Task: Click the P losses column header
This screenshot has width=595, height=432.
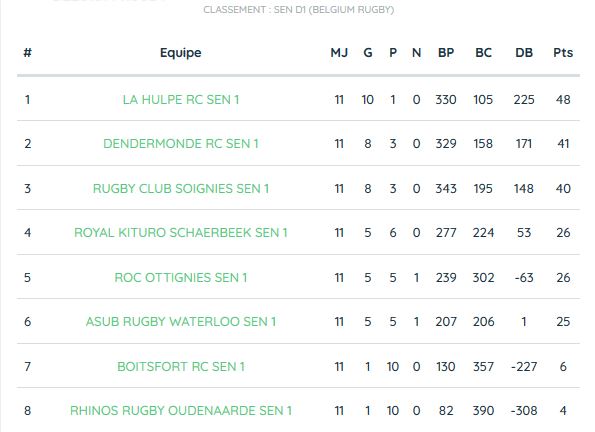Action: 393,53
